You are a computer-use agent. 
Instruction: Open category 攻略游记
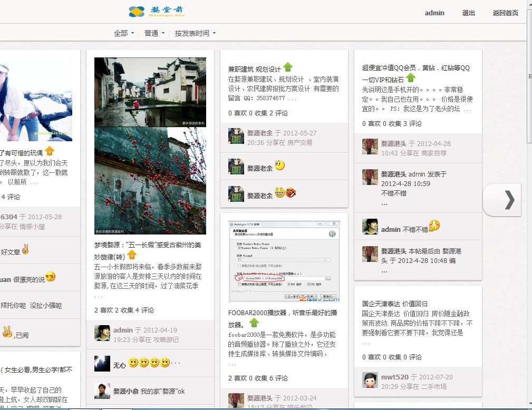point(166,339)
